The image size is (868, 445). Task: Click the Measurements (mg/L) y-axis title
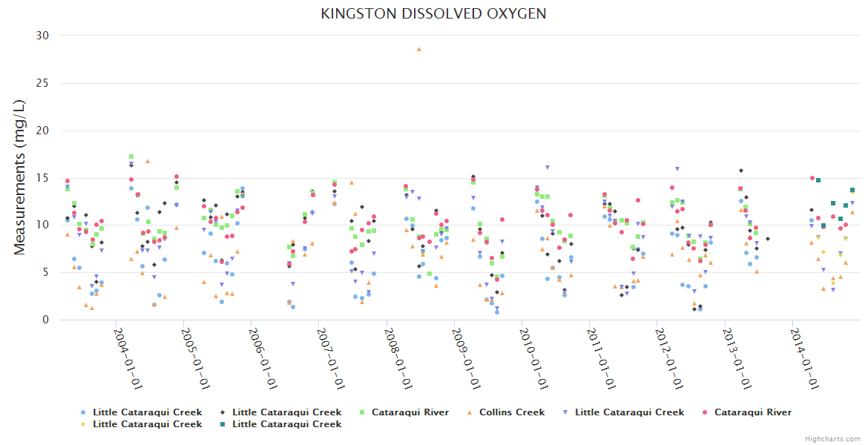pos(20,177)
